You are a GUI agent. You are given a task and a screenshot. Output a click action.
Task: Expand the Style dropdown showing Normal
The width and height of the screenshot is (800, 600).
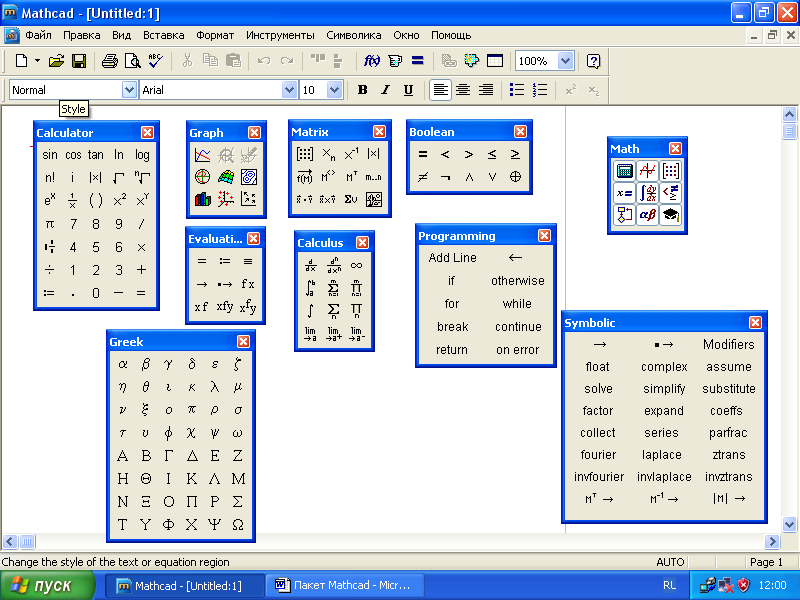(x=130, y=90)
